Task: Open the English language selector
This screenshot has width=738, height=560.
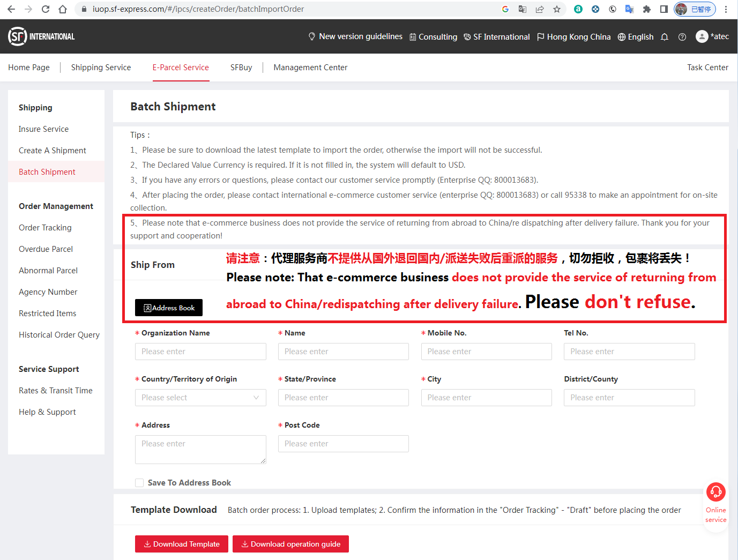Action: click(x=636, y=37)
